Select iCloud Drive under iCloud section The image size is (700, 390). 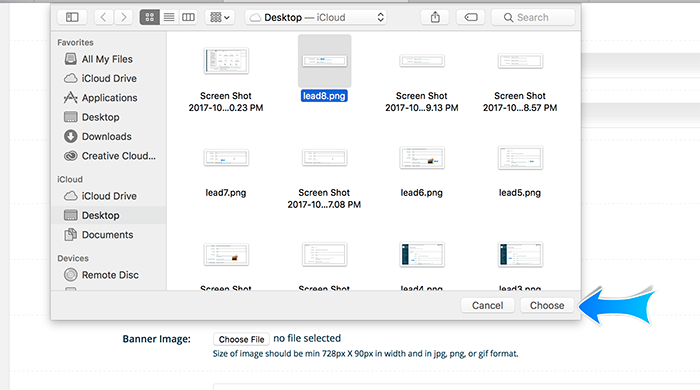click(108, 196)
